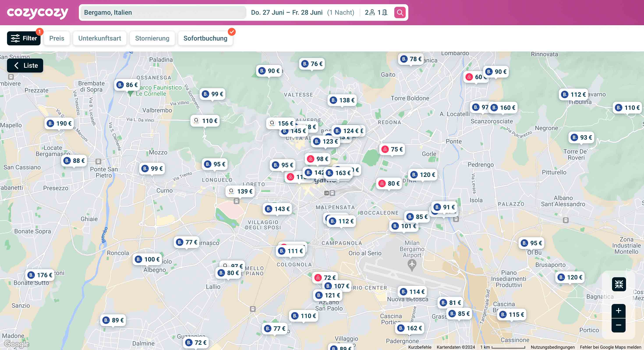Select the Booking 163 € map marker
The height and width of the screenshot is (350, 644).
pos(338,173)
